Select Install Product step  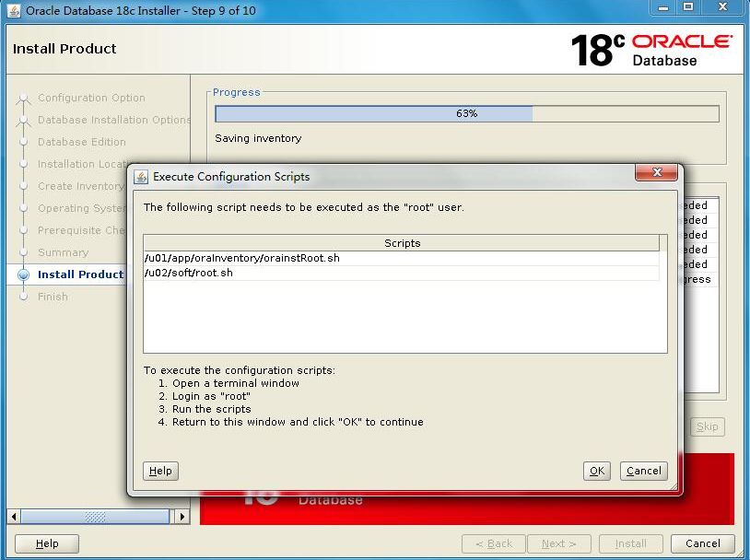[80, 274]
